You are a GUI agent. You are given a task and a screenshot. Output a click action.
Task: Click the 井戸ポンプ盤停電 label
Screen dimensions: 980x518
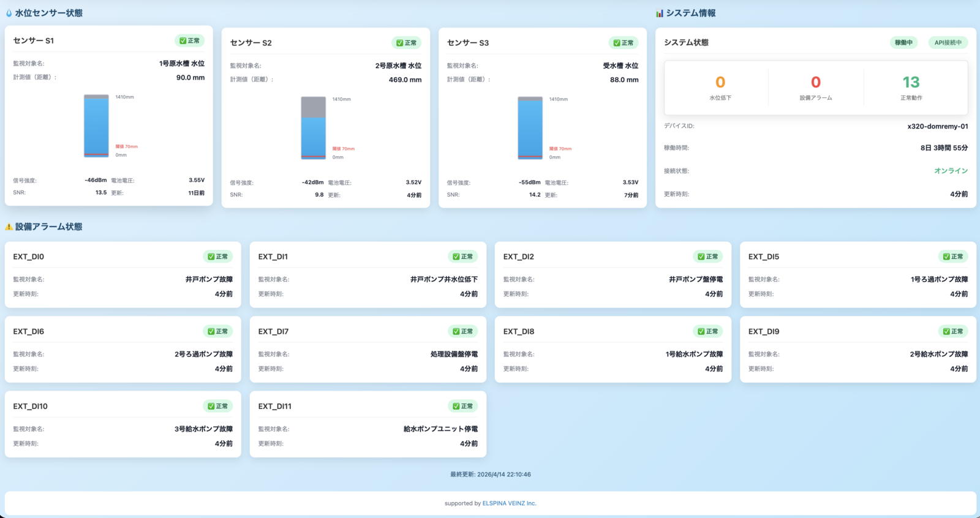tap(696, 279)
